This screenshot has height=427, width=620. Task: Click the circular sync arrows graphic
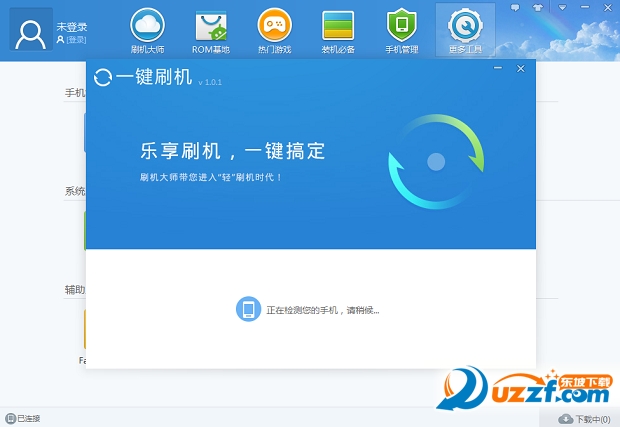pos(436,162)
